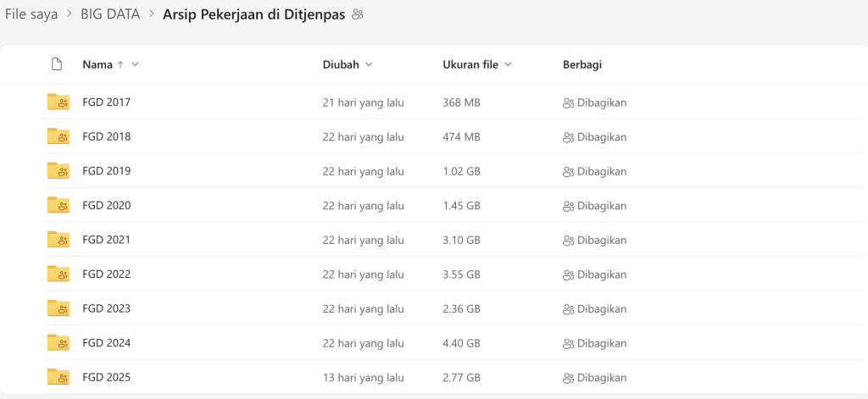Open the FGD 2019 folder name

click(106, 171)
